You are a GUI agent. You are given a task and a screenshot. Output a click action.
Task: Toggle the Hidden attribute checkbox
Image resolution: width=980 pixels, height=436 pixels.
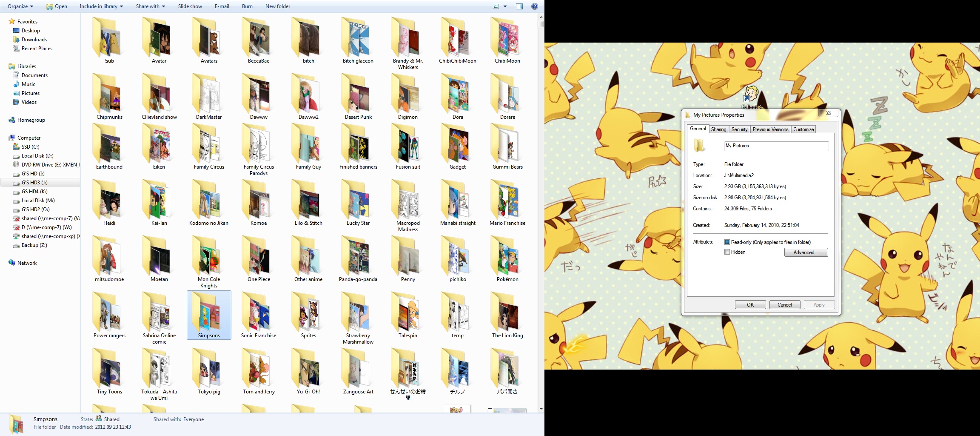727,252
